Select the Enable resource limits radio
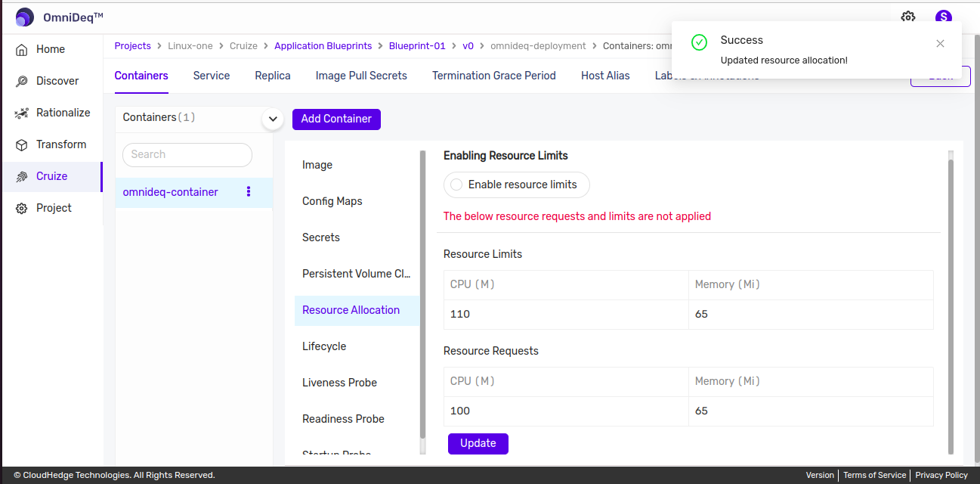Viewport: 980px width, 484px height. (456, 185)
